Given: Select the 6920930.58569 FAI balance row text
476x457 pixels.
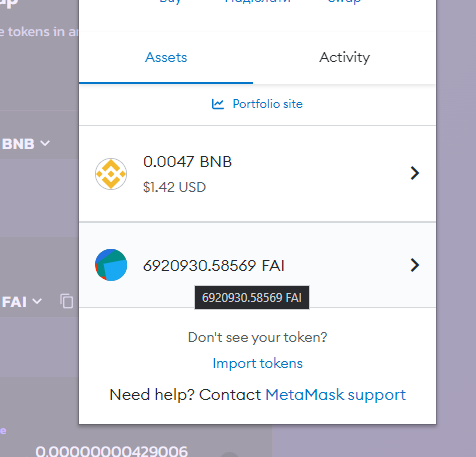Looking at the screenshot, I should click(214, 266).
